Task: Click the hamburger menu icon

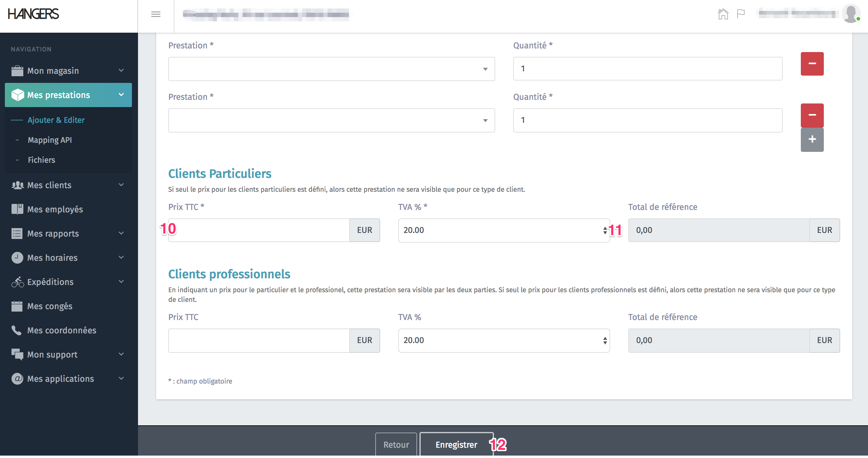Action: [156, 14]
